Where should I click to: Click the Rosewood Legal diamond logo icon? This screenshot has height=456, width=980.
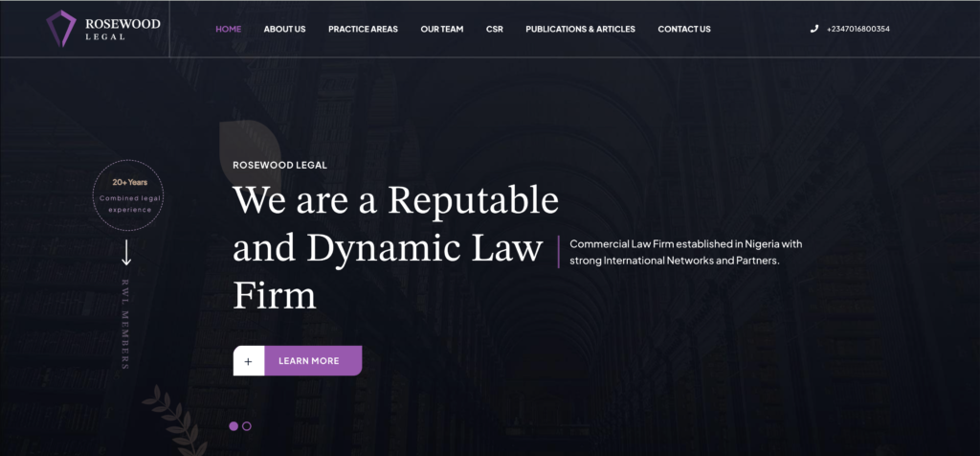pos(61,29)
